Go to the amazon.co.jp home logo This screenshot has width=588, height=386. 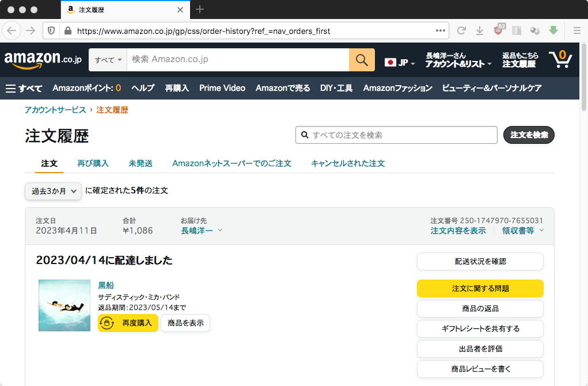click(x=43, y=60)
